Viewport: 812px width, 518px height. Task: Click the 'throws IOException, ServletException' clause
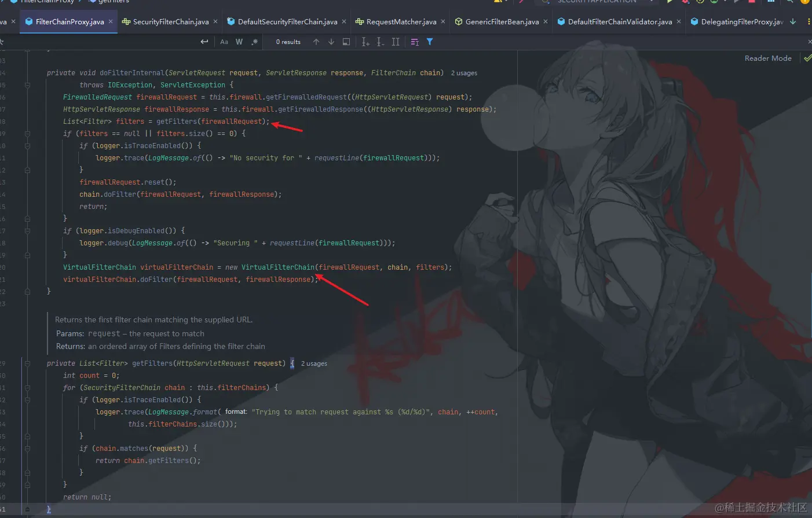pyautogui.click(x=152, y=85)
